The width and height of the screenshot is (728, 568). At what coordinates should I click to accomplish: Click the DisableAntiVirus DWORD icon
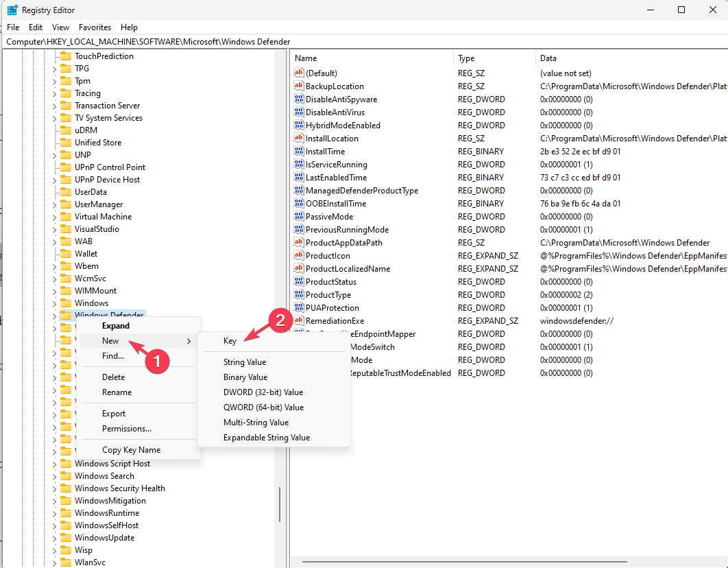pyautogui.click(x=299, y=112)
